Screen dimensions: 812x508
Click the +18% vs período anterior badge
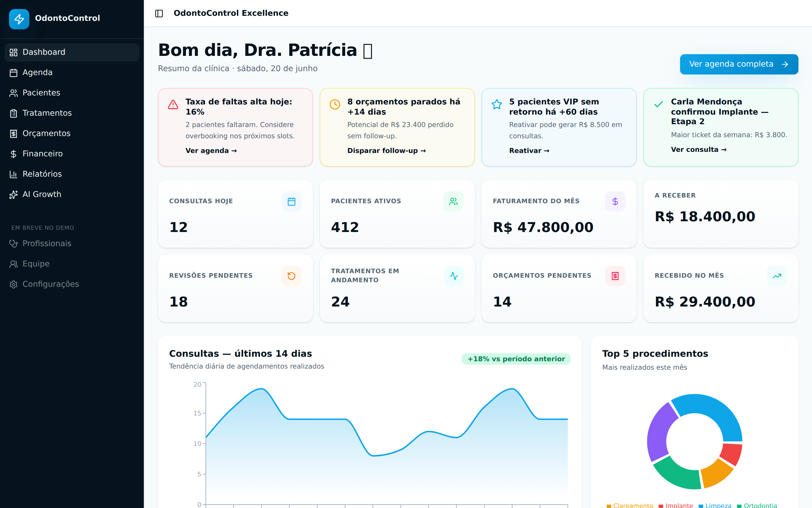coord(516,359)
